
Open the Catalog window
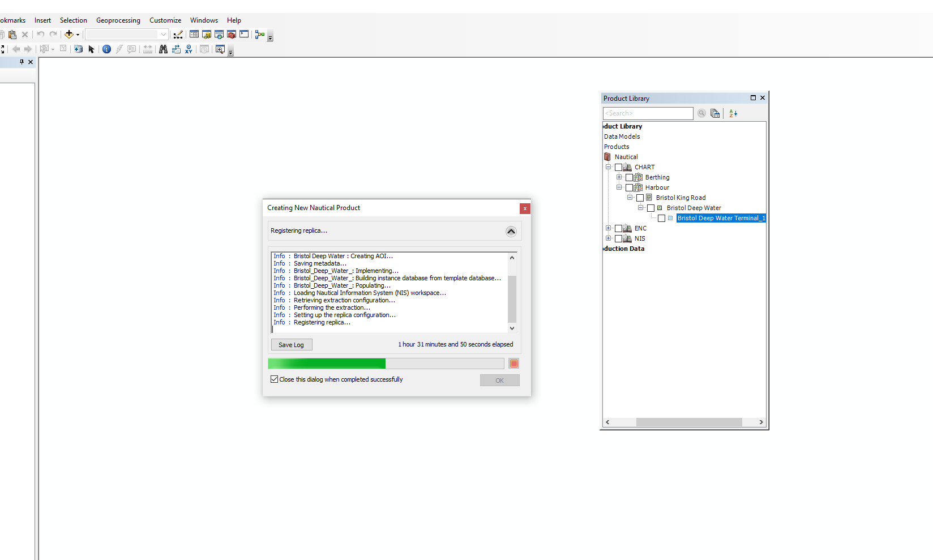coord(207,34)
